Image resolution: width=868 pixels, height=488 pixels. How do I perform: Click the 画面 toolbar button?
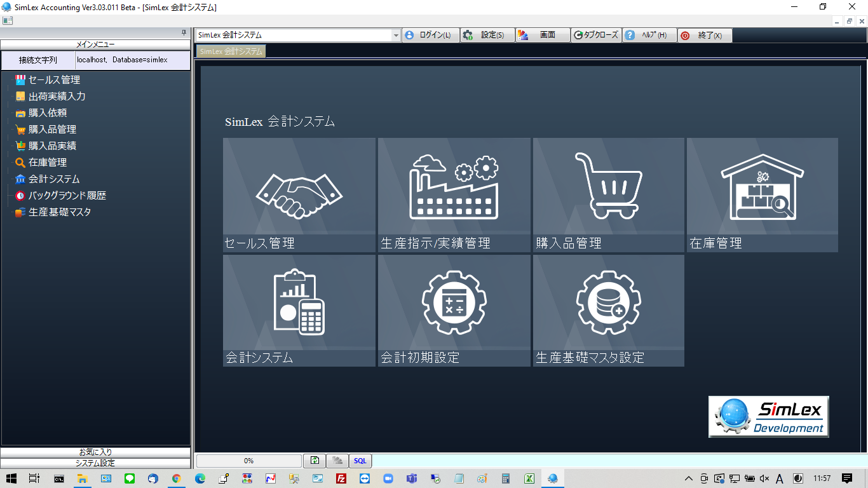click(543, 35)
